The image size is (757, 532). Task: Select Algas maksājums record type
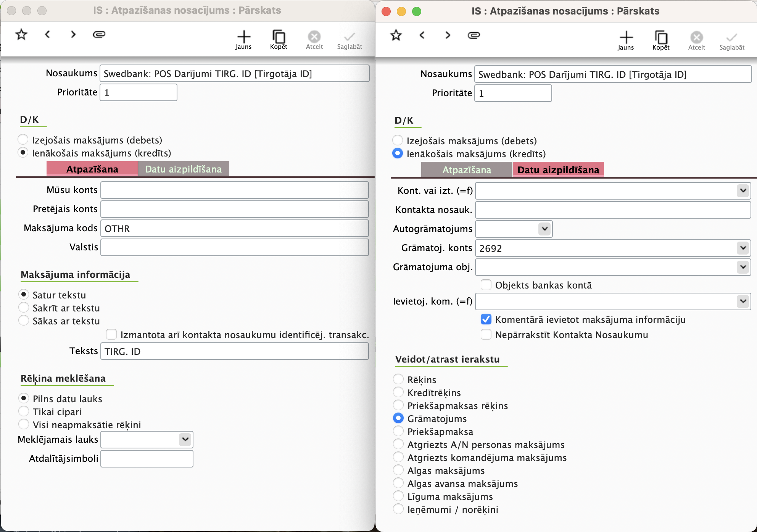pyautogui.click(x=398, y=470)
